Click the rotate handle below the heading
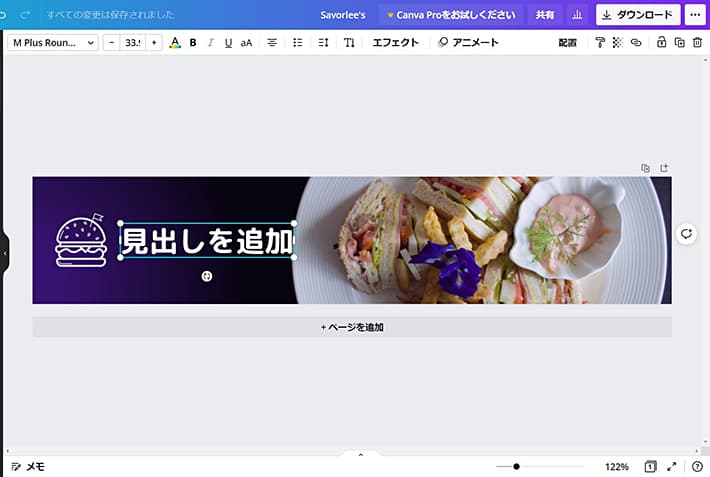The image size is (710, 477). point(207,276)
